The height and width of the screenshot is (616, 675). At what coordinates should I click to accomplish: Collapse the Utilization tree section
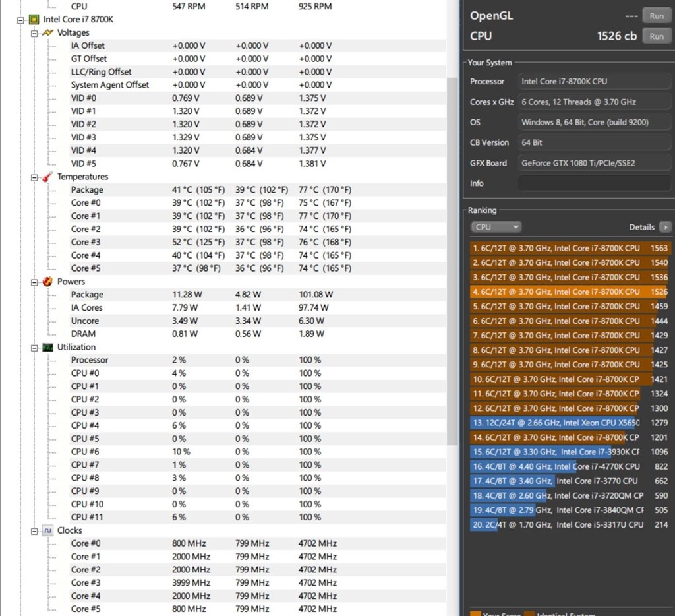34,348
